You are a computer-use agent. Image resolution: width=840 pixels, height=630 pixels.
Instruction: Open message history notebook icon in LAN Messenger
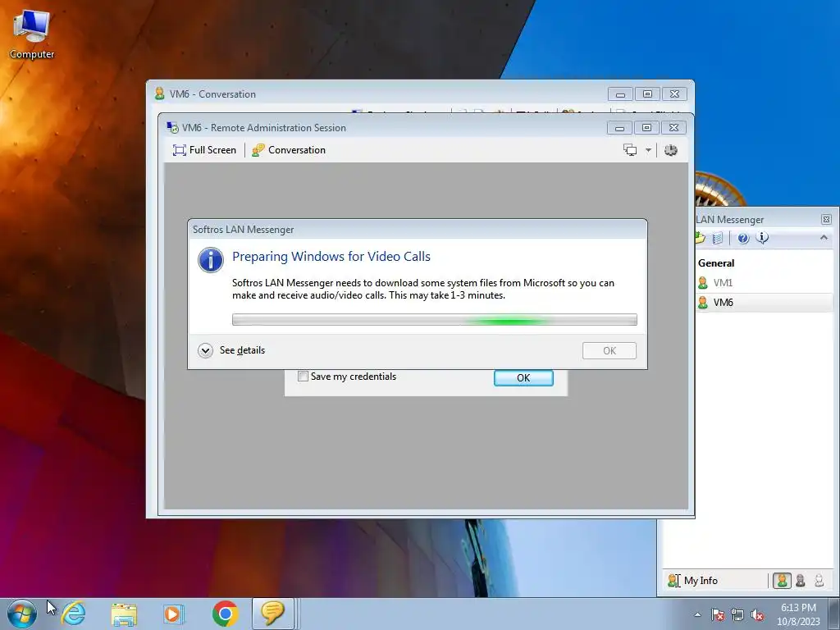(x=718, y=238)
